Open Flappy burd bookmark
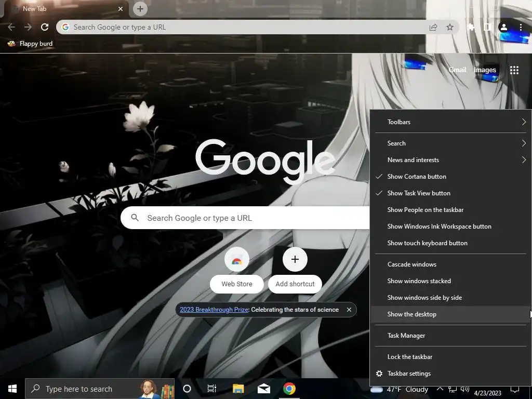 30,44
